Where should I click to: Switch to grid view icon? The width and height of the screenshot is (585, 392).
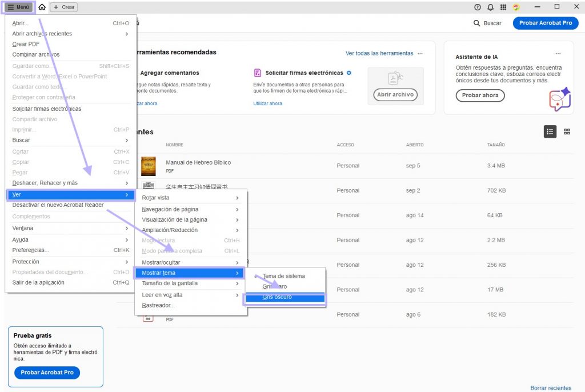coord(567,132)
